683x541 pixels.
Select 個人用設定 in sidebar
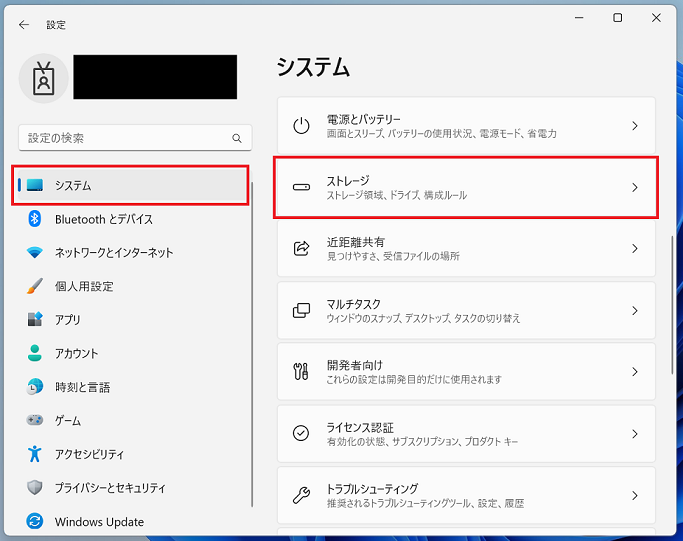(130, 286)
